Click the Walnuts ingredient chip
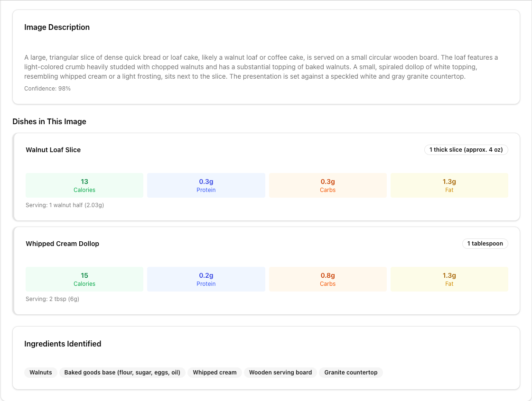 point(41,373)
